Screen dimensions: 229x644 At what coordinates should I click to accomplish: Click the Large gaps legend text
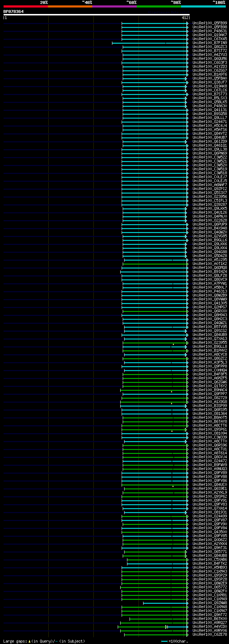tap(44, 641)
